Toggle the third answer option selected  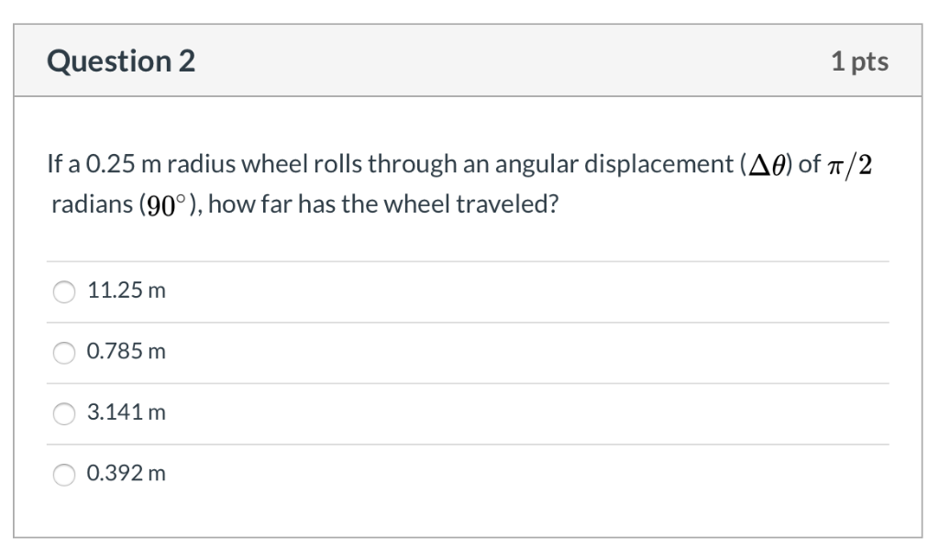(62, 412)
